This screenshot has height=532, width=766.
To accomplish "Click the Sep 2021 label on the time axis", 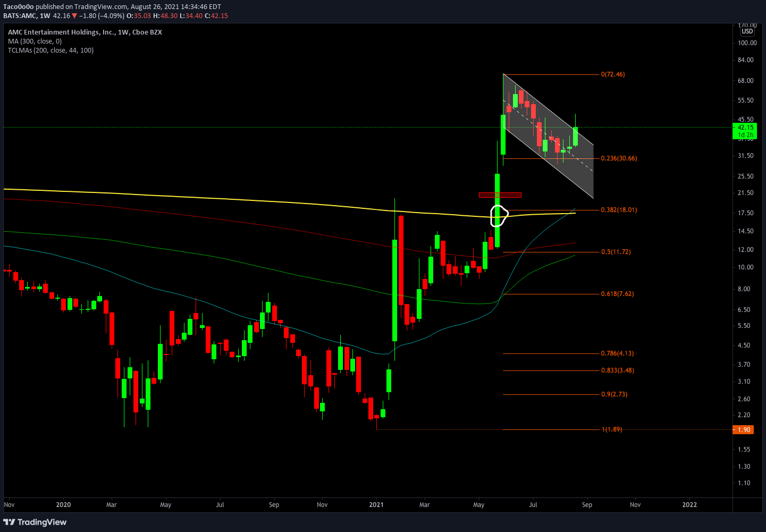I will coord(587,505).
